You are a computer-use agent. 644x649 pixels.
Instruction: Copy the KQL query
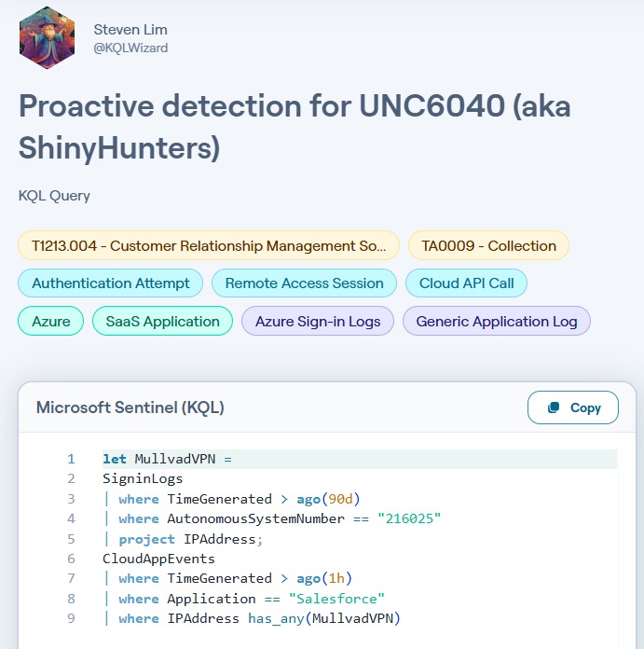click(x=573, y=407)
